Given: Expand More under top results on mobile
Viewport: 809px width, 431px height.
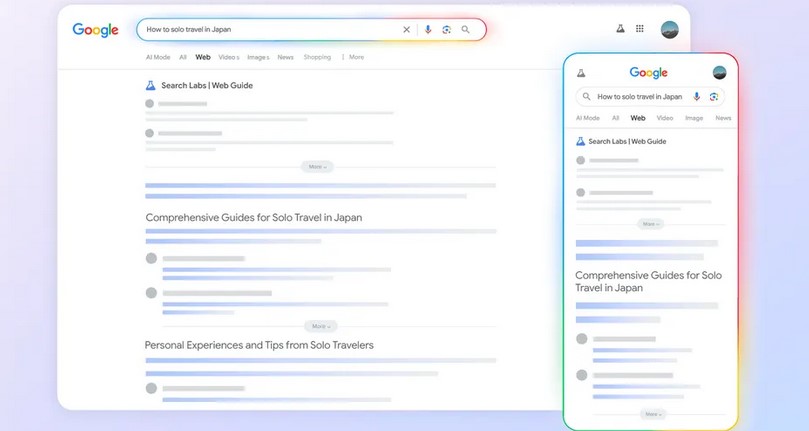Looking at the screenshot, I should click(651, 224).
